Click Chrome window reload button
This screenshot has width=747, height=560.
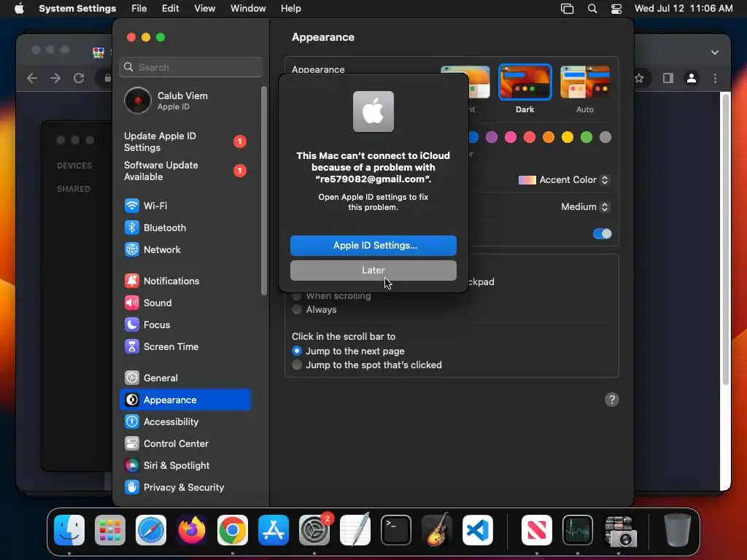pyautogui.click(x=79, y=78)
